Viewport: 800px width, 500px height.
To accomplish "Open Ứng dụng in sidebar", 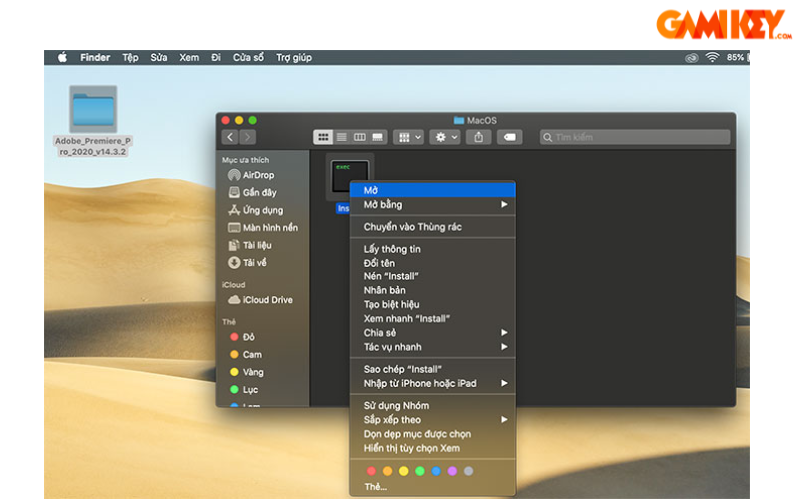I will [x=263, y=210].
